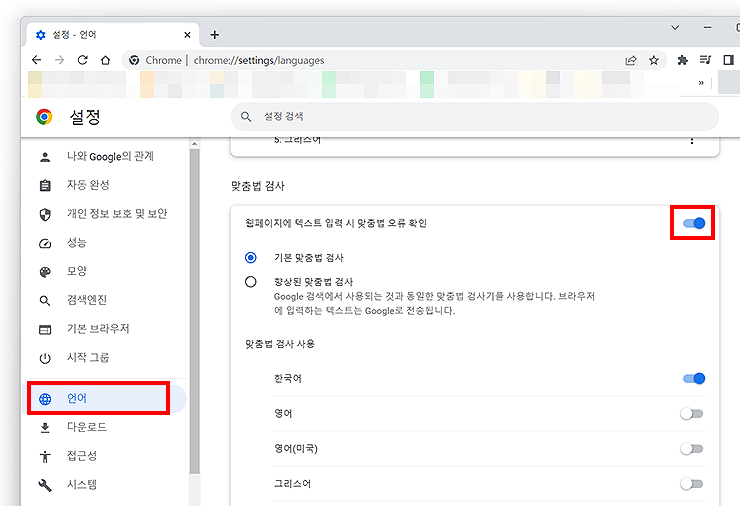The height and width of the screenshot is (506, 740).
Task: Enable spell check for 영어
Action: pyautogui.click(x=692, y=413)
